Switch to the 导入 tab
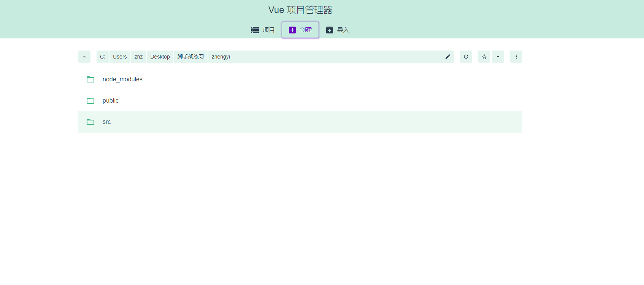Viewport: 644px width, 285px height. tap(338, 30)
